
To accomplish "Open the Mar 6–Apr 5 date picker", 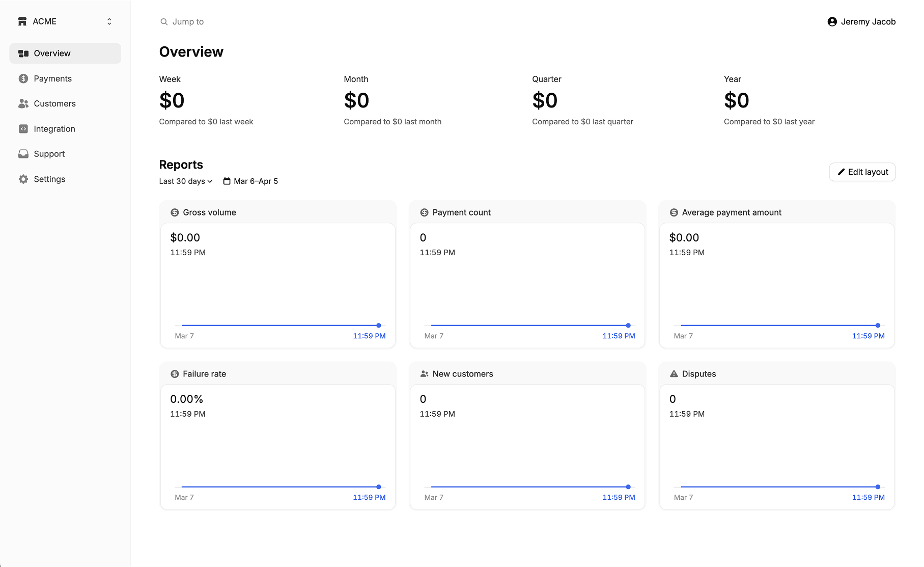I will pyautogui.click(x=251, y=181).
